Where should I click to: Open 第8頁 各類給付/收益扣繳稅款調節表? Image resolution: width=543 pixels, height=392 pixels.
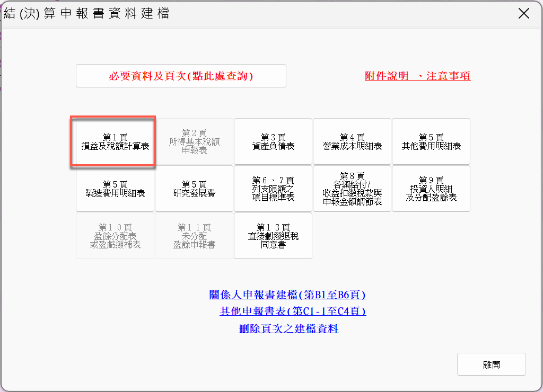click(352, 189)
